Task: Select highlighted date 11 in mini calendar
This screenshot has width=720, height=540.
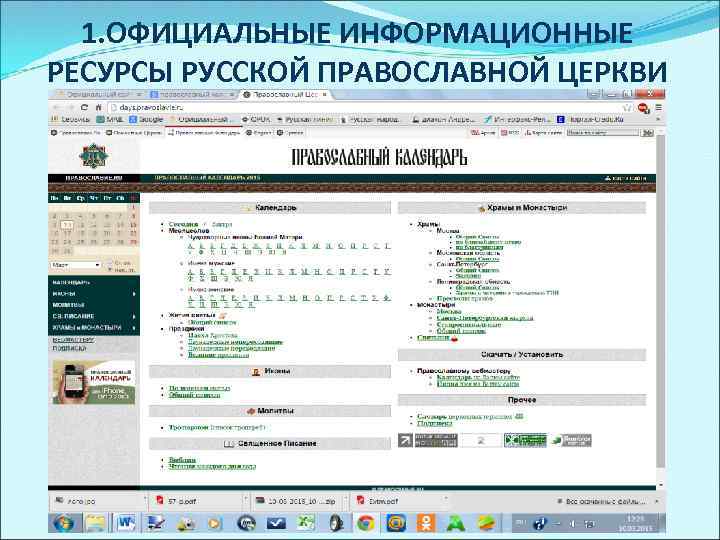Action: coord(68,225)
